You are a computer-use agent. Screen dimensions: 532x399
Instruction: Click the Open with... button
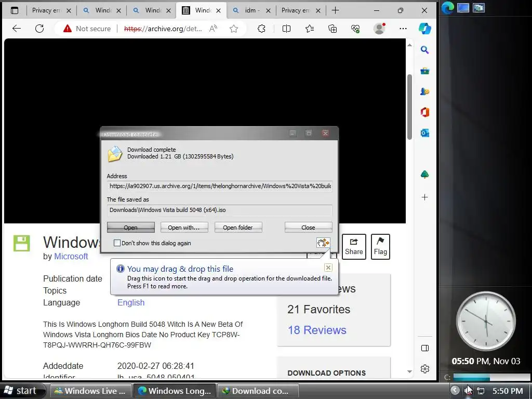[x=183, y=228]
